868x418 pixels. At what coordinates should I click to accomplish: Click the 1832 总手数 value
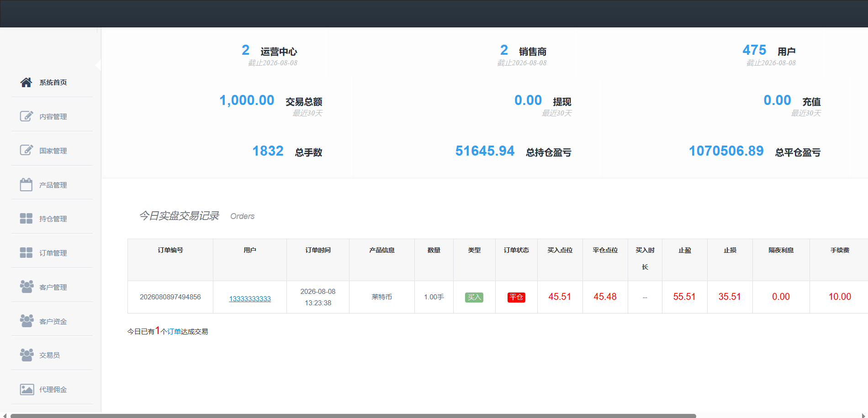point(268,151)
